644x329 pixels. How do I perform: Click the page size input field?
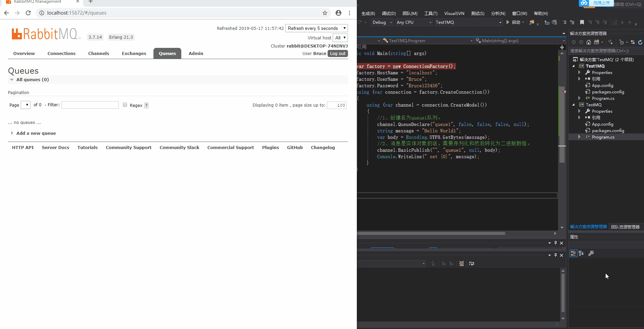(x=337, y=105)
